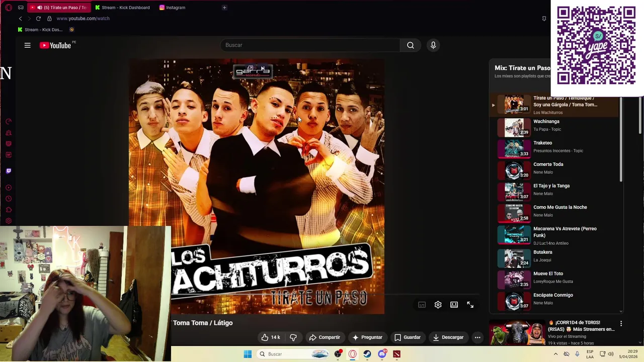Click the Compartir share button

325,337
